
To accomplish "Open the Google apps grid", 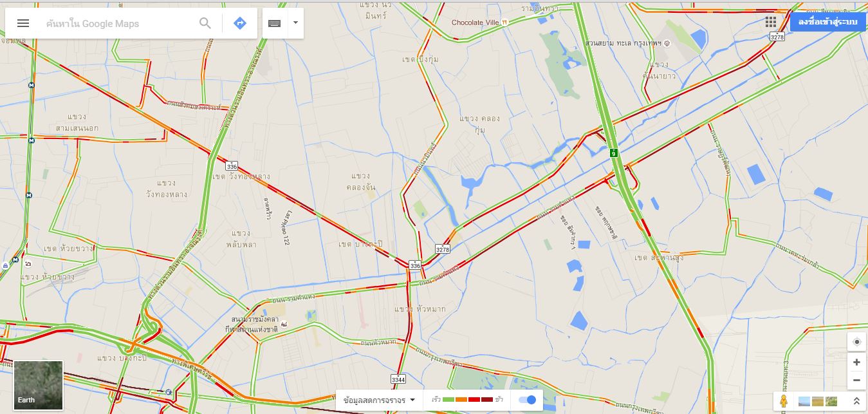I will (x=771, y=22).
